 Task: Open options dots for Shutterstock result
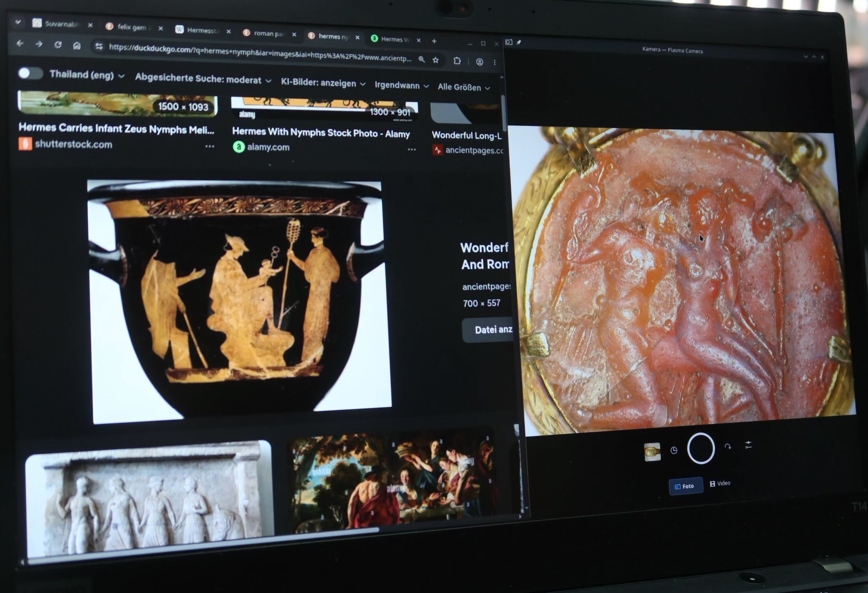click(209, 146)
